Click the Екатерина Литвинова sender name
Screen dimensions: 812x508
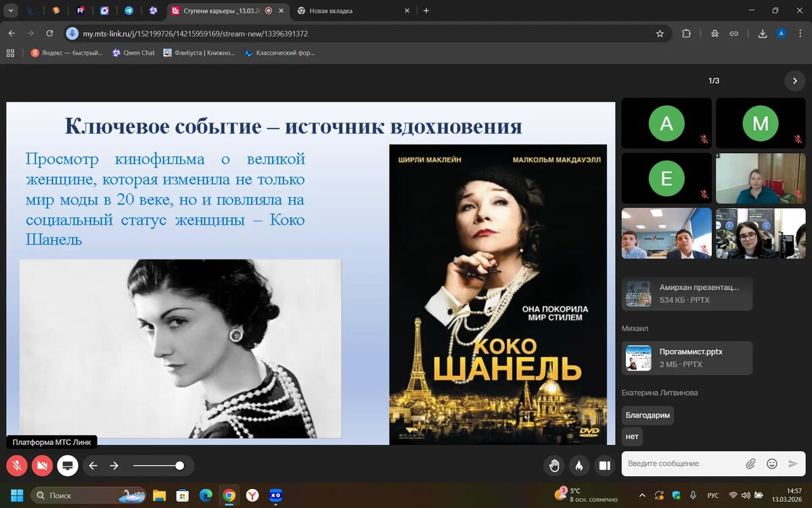coord(660,393)
